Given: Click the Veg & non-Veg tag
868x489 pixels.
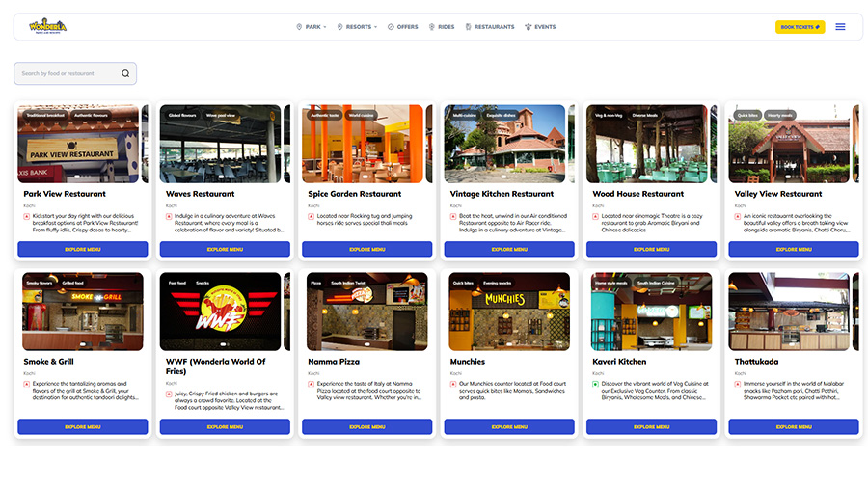Looking at the screenshot, I should pos(609,115).
